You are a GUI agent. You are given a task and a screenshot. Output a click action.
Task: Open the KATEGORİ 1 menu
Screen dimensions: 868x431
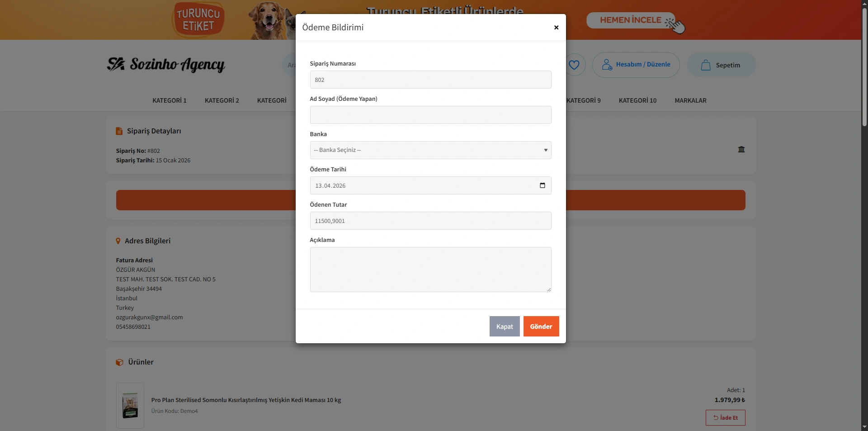pyautogui.click(x=170, y=100)
